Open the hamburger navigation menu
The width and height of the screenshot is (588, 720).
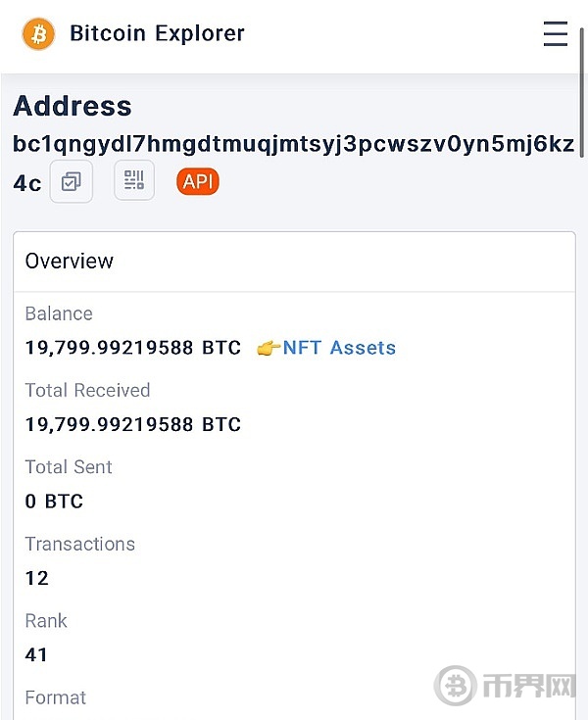[x=555, y=34]
